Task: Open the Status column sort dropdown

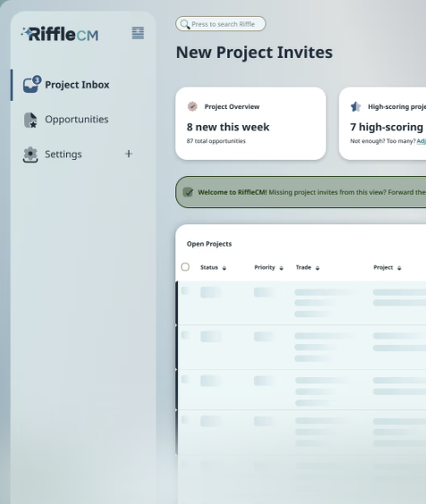Action: (x=225, y=268)
